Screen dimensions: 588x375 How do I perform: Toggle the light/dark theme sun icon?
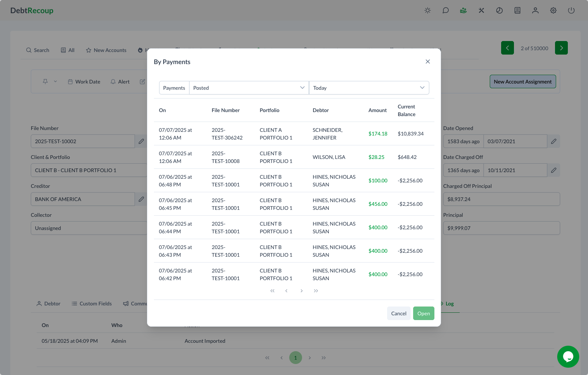coord(427,11)
